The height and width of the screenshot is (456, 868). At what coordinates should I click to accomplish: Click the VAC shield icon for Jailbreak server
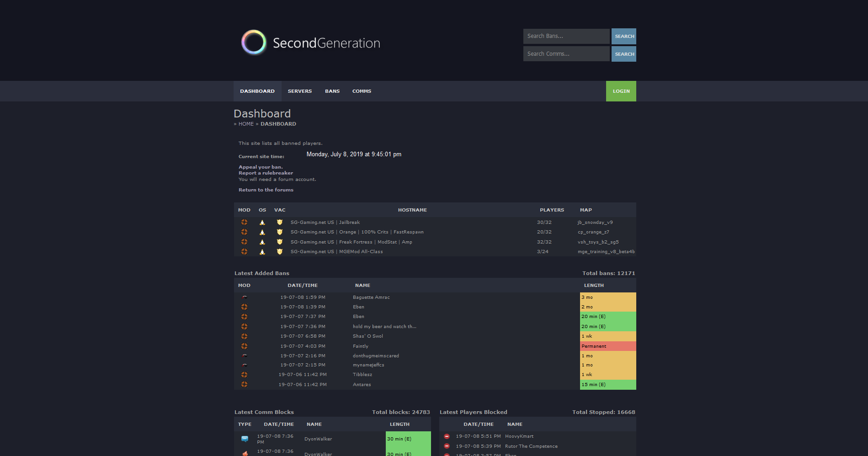(x=280, y=223)
